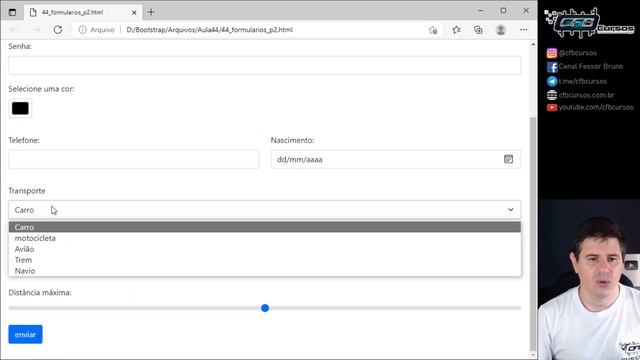
Task: Click the Telegram icon in sidebar
Action: [x=552, y=81]
